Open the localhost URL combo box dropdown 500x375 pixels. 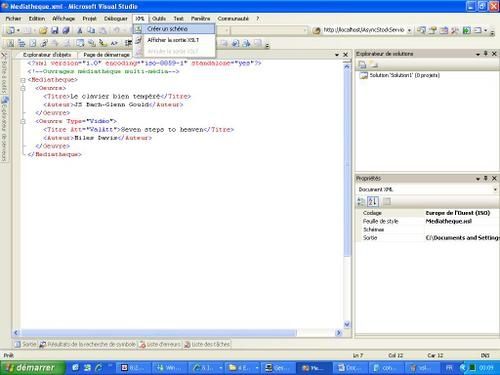409,30
